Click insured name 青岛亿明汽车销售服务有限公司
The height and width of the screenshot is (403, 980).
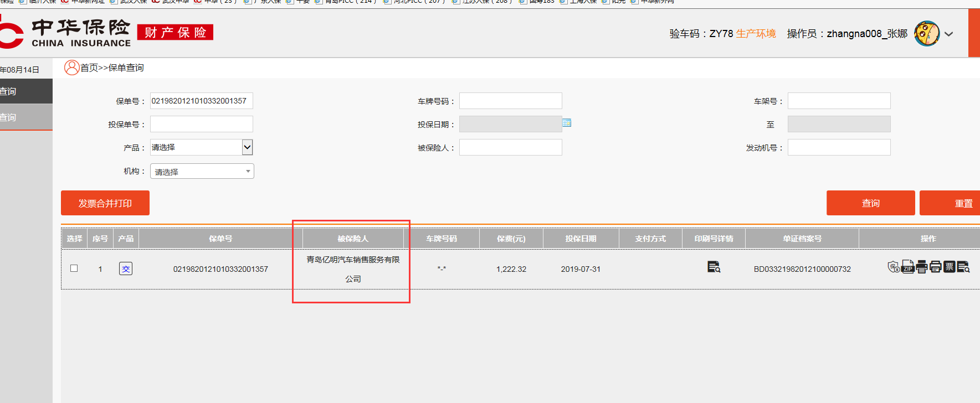point(353,269)
